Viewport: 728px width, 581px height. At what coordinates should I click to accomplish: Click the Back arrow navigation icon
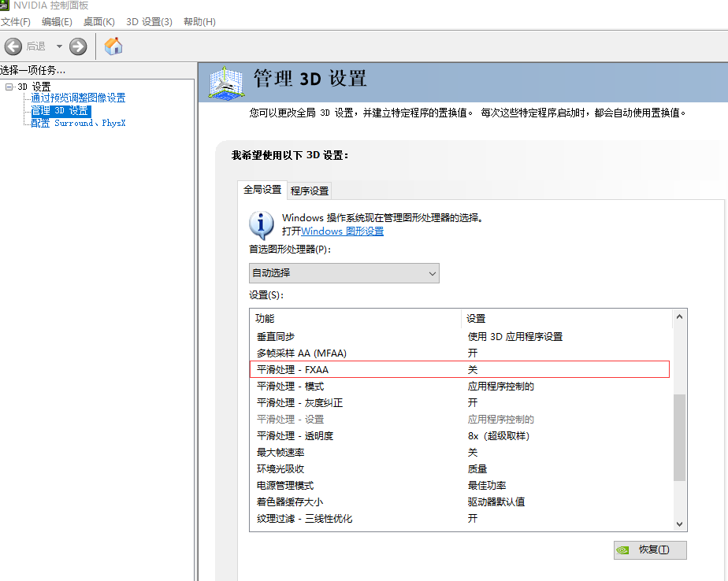[13, 46]
